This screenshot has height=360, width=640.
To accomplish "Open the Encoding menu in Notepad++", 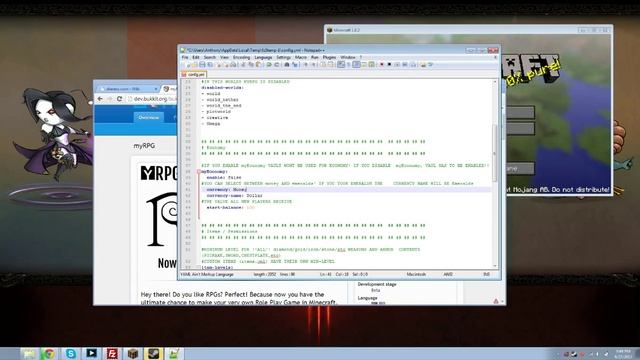I will point(241,58).
